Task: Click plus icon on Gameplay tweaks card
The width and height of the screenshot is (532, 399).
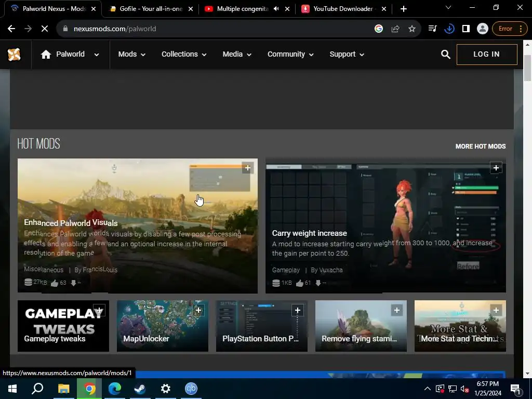Action: pos(99,310)
